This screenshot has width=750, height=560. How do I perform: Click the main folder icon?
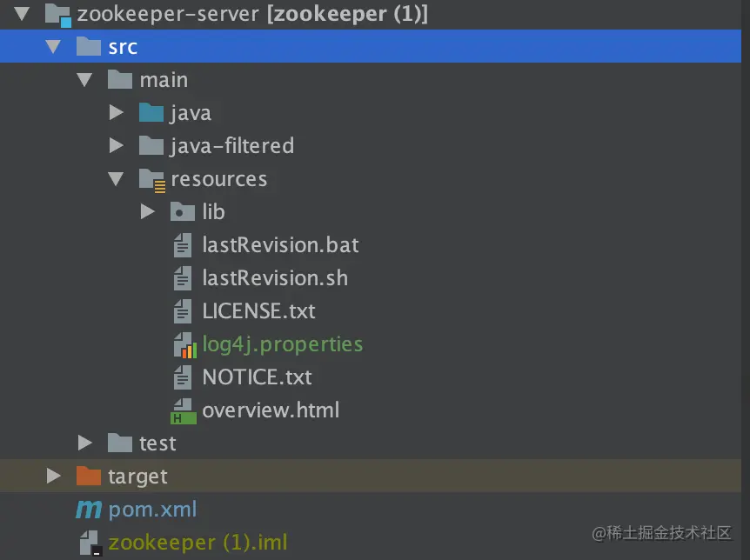[x=119, y=79]
